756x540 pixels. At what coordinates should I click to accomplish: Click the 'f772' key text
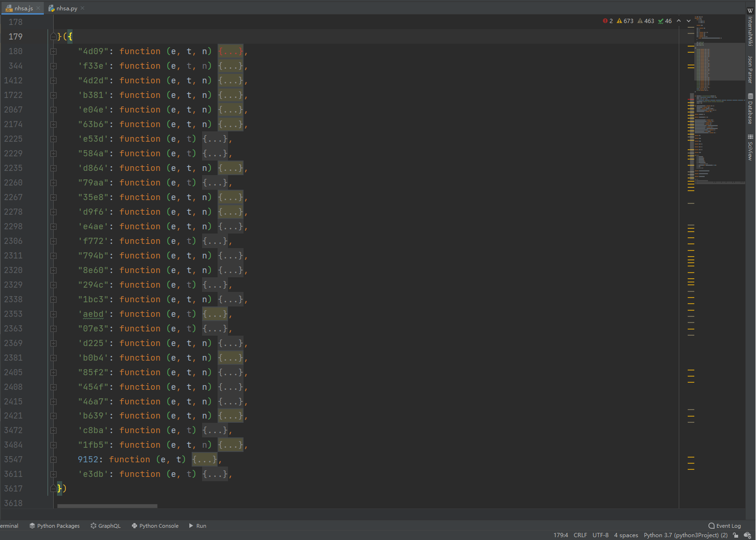[93, 241]
